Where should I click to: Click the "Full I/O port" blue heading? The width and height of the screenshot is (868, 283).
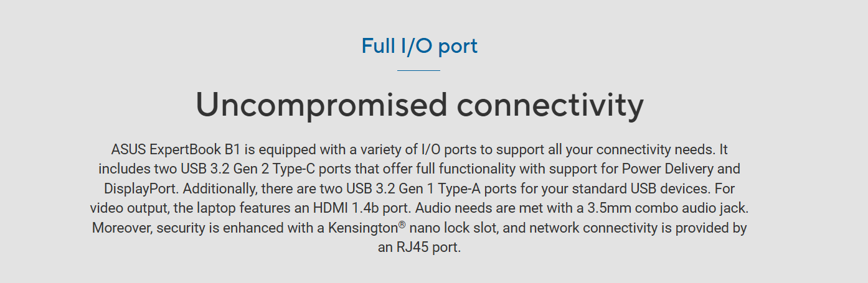click(420, 46)
